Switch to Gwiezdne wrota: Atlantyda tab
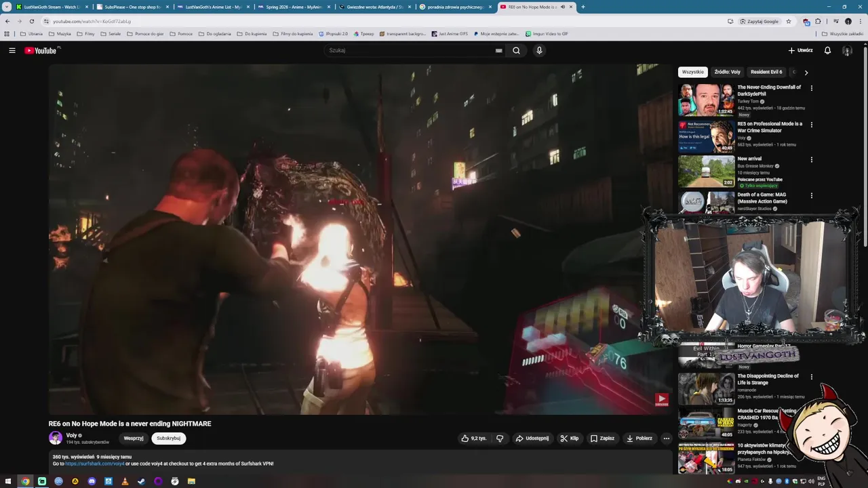The width and height of the screenshot is (868, 488). [x=374, y=7]
